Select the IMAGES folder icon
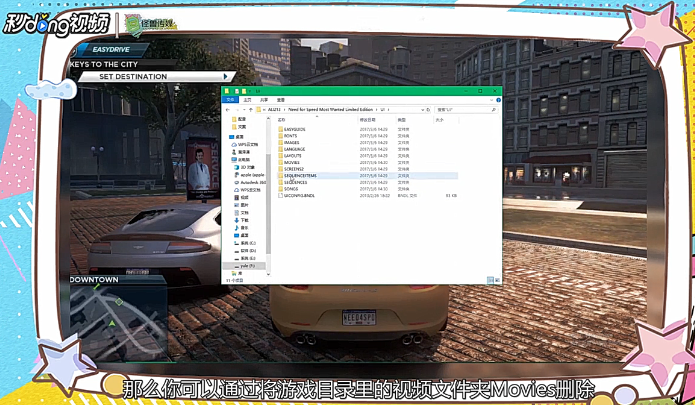Image resolution: width=695 pixels, height=405 pixels. [x=281, y=143]
